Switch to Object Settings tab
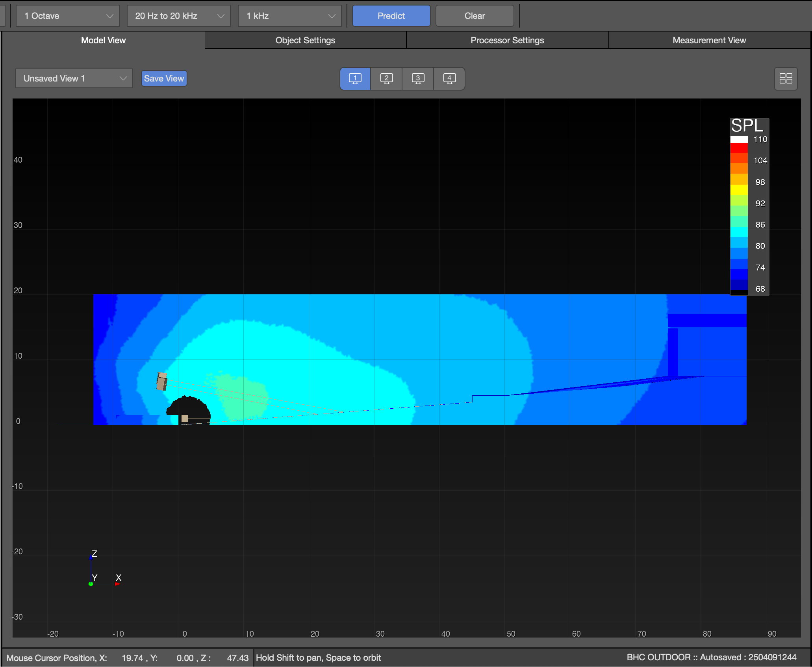Image resolution: width=812 pixels, height=667 pixels. (x=305, y=40)
